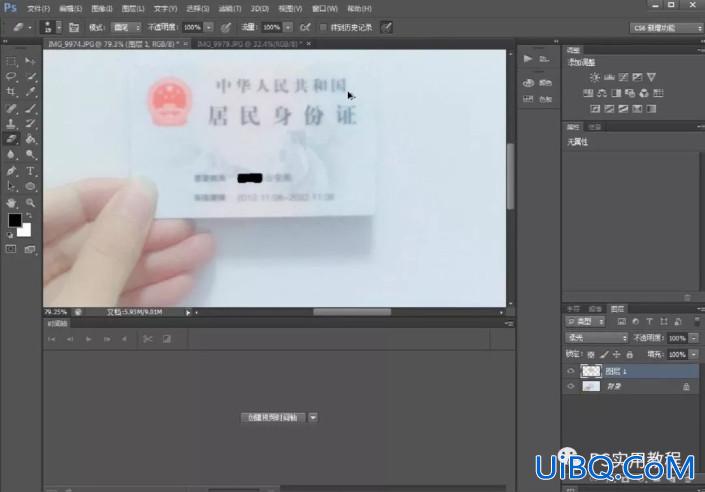Add an Invert adjustment

coord(595,109)
